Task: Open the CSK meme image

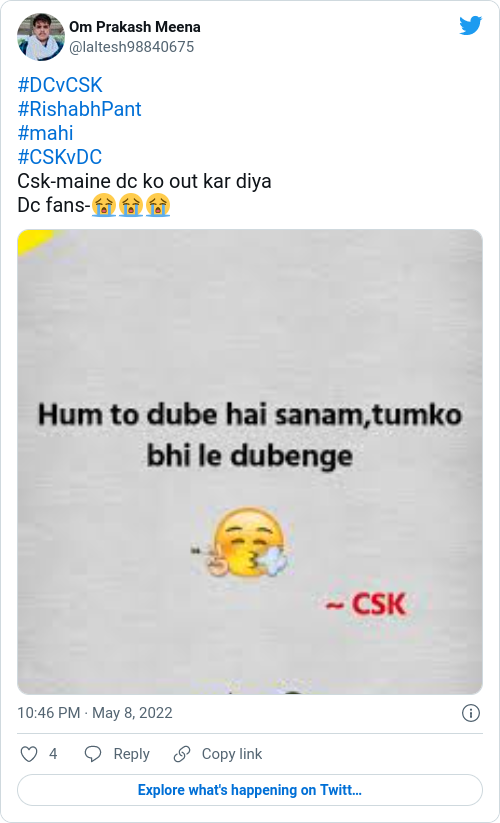Action: click(x=250, y=462)
